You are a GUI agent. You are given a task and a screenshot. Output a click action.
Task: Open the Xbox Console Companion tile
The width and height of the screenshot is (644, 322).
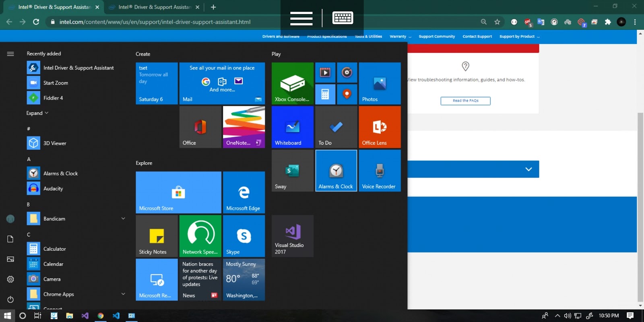click(x=292, y=83)
